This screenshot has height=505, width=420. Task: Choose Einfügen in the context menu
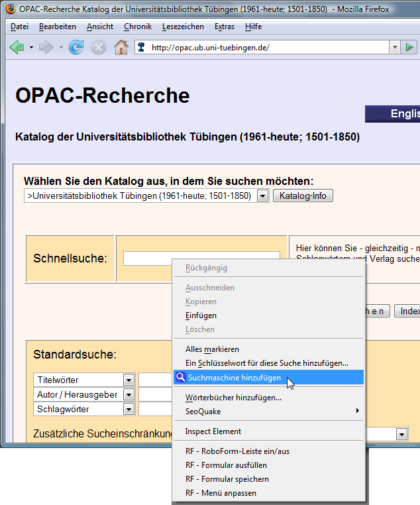(269, 315)
